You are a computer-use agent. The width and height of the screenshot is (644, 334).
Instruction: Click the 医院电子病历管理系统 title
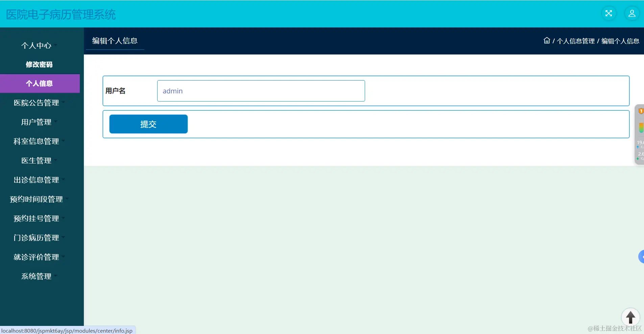(61, 14)
